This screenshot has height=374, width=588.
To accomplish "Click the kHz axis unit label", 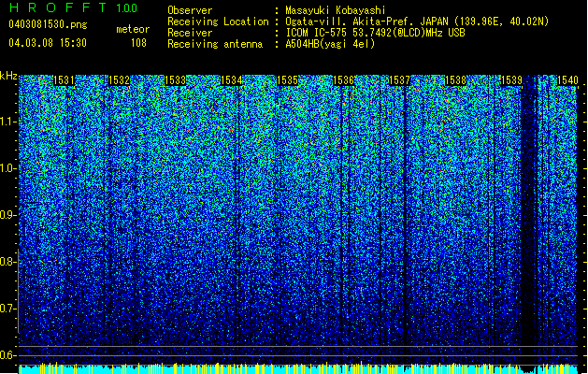I will point(8,76).
